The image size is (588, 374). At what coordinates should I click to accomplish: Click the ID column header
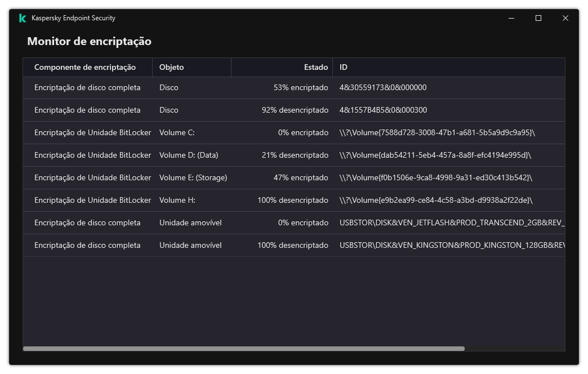click(344, 67)
